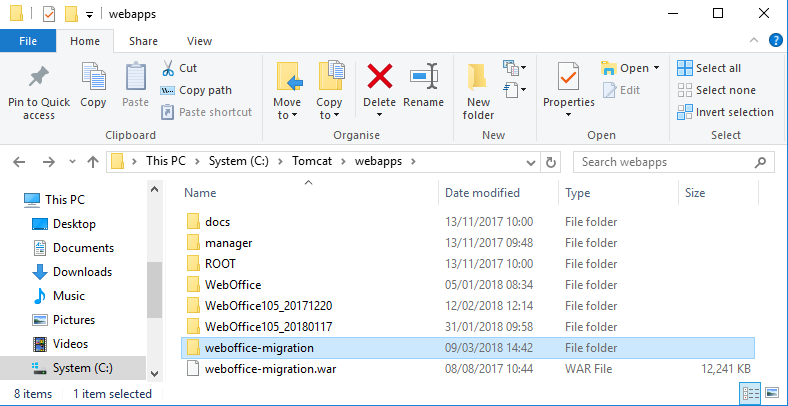Open Help via blue question mark
The width and height of the screenshot is (788, 406).
775,41
